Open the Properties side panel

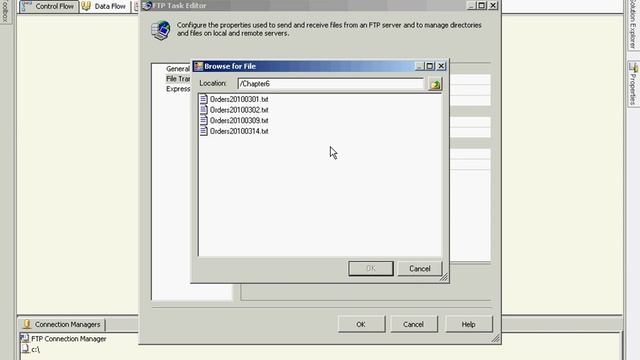633,84
